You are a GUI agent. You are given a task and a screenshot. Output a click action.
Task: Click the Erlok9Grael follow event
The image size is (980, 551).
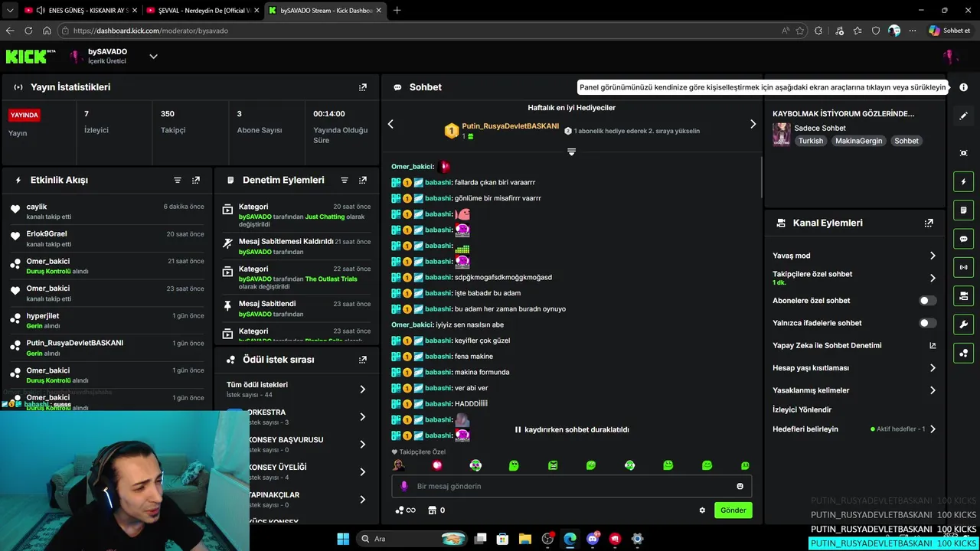[x=107, y=239]
